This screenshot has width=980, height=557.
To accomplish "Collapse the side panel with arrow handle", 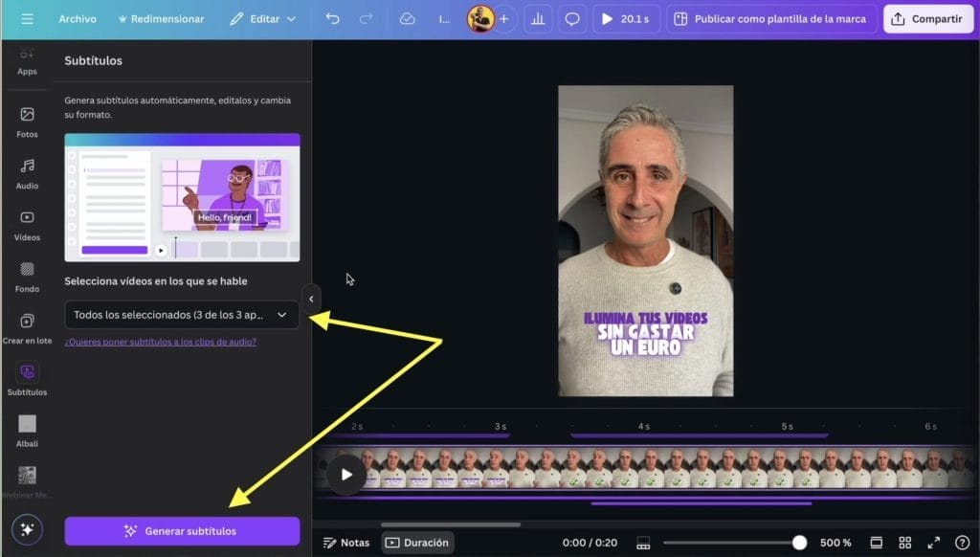I will (x=311, y=299).
